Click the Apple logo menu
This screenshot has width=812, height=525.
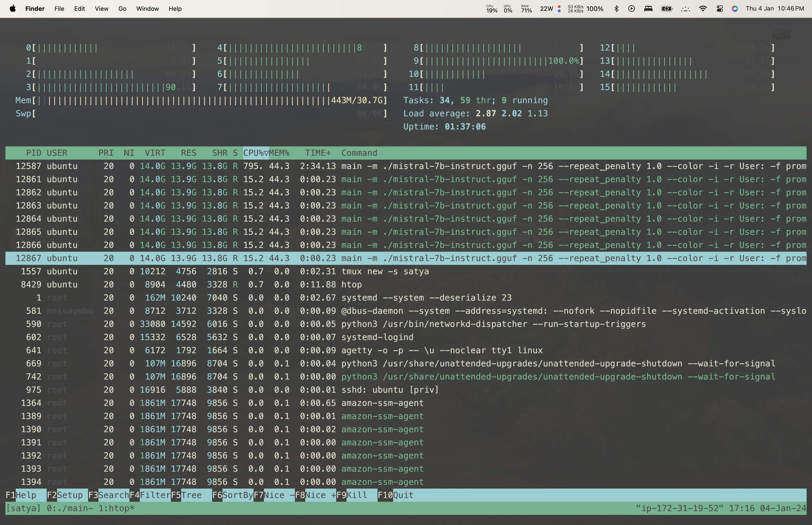[13, 8]
